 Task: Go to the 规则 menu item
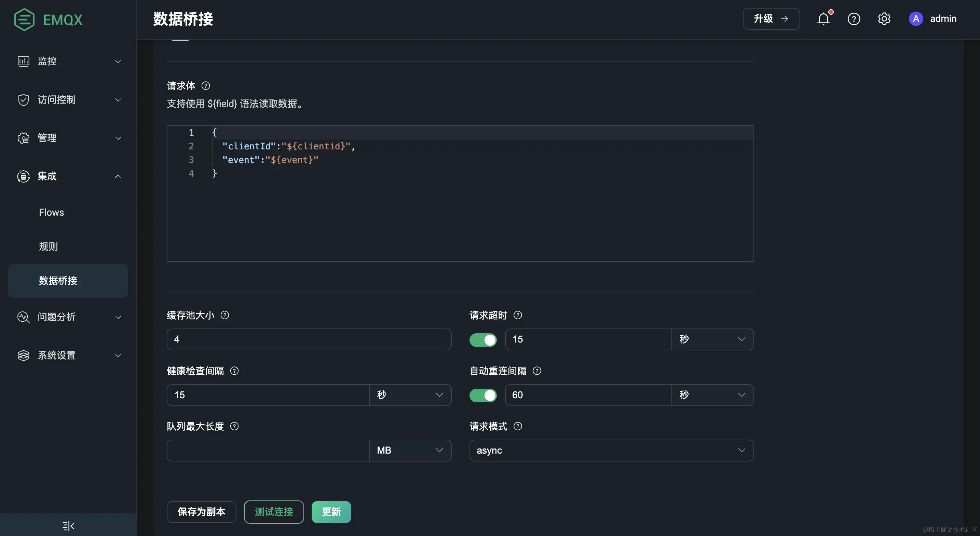[x=48, y=247]
